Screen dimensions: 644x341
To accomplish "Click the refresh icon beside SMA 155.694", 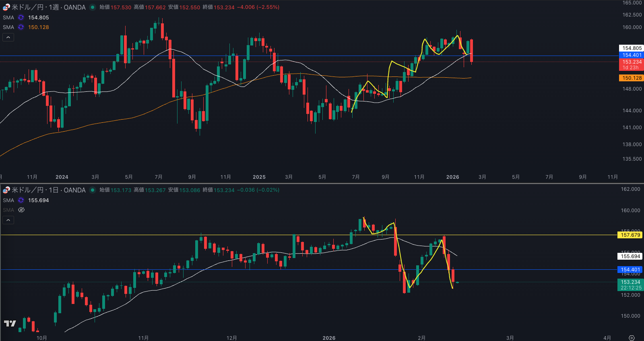I will [21, 200].
